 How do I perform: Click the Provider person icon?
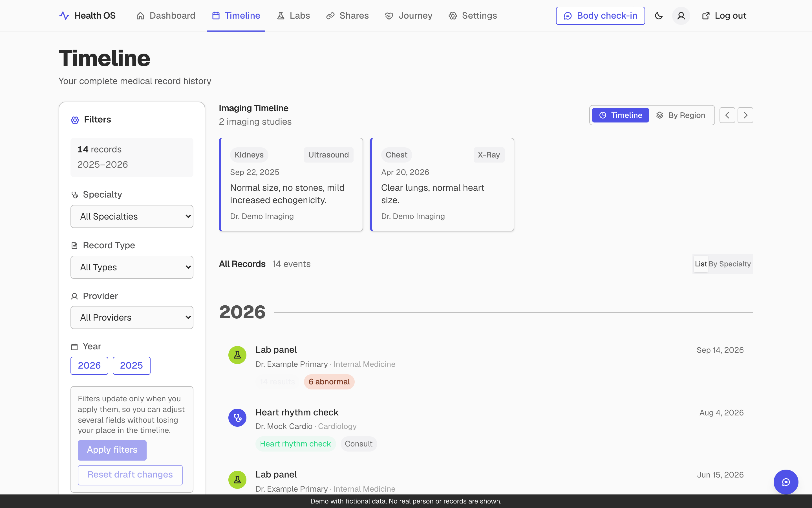[x=74, y=296]
